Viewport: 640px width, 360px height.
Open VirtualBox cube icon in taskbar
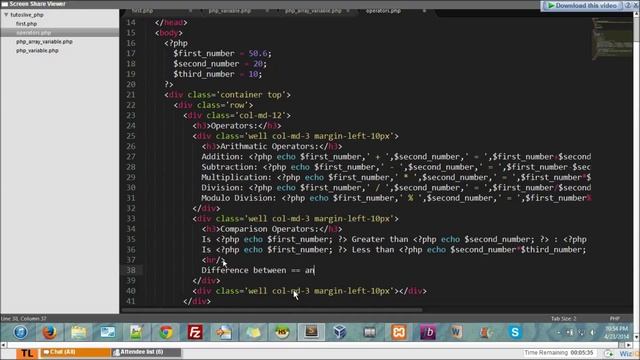pyautogui.click(x=340, y=332)
